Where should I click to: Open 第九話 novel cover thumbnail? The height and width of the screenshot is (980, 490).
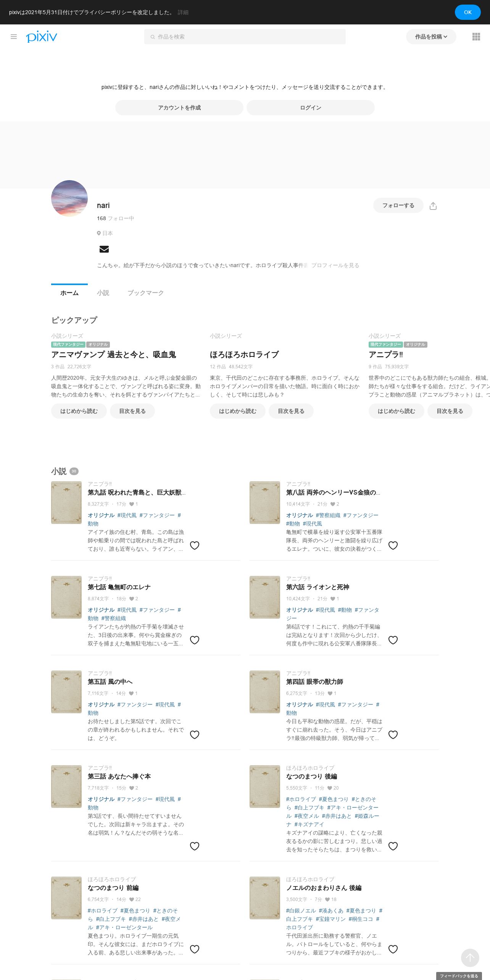(x=66, y=503)
